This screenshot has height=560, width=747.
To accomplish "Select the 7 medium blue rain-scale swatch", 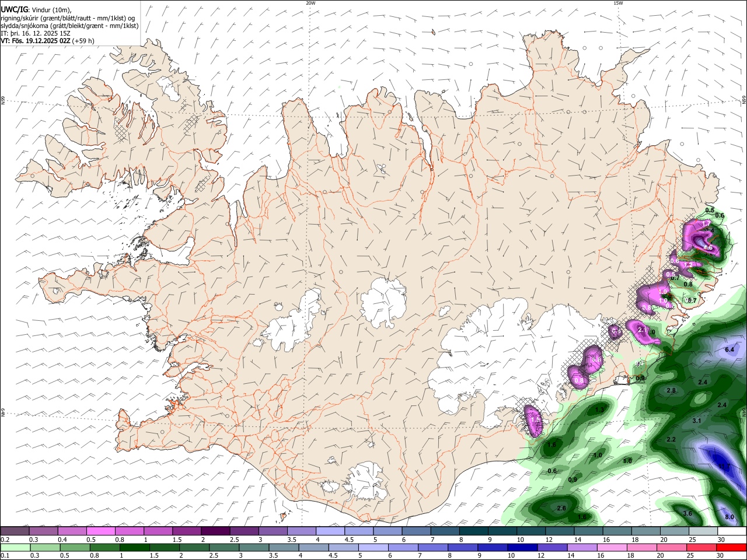I will 433,547.
